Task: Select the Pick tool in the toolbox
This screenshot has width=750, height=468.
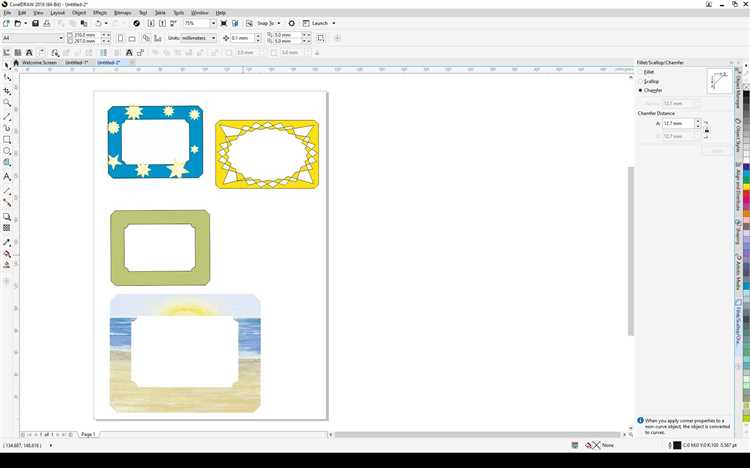Action: pos(7,64)
